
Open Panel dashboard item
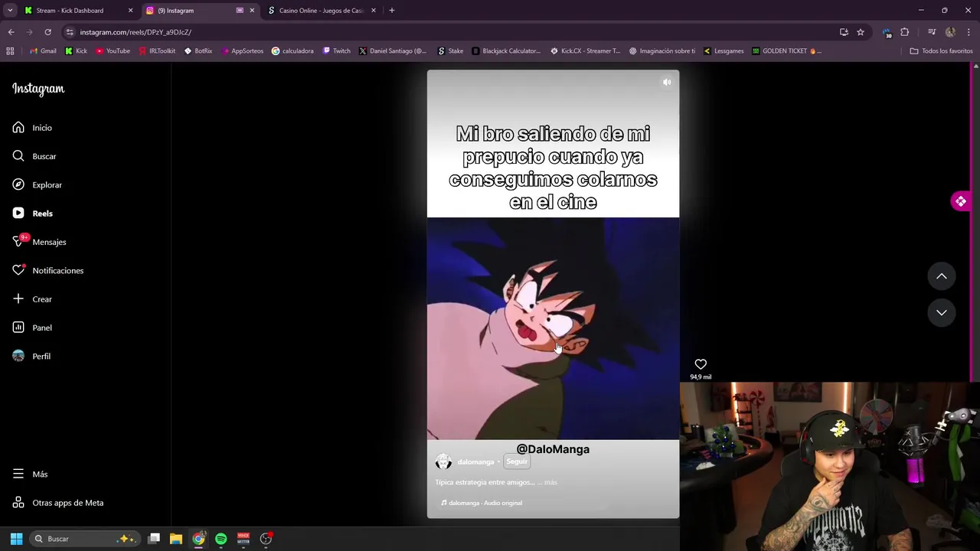click(x=32, y=328)
